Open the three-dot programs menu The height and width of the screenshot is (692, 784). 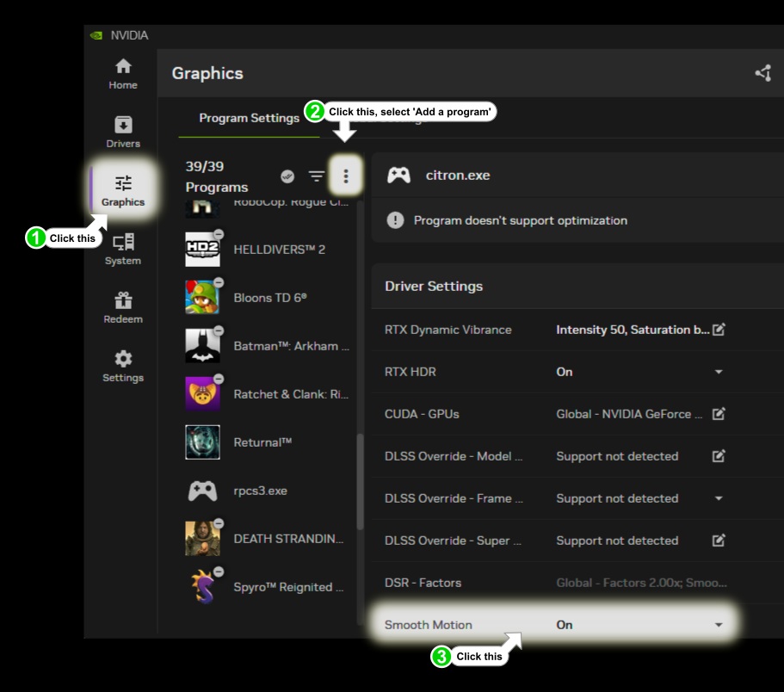pyautogui.click(x=345, y=176)
